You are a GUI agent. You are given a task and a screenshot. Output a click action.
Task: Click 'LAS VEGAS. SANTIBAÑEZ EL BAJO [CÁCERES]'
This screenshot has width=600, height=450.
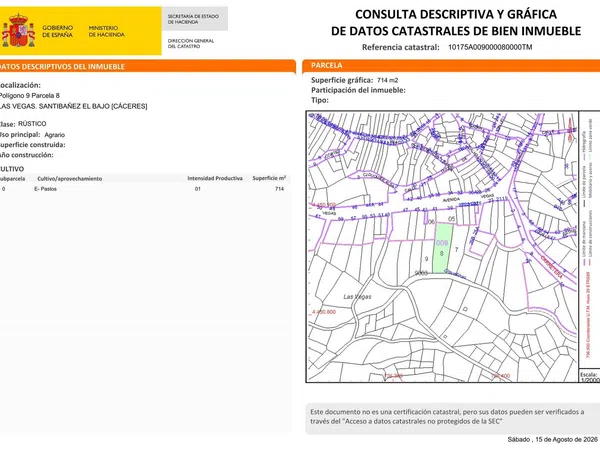click(x=73, y=106)
